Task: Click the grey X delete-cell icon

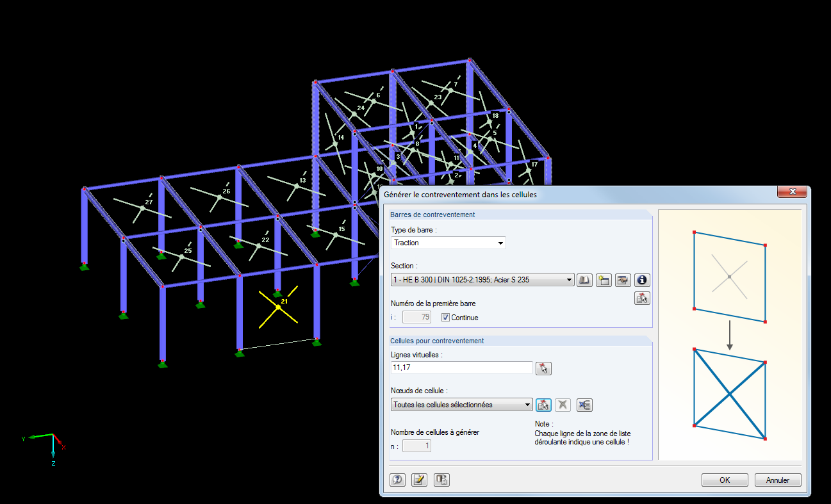Action: click(x=563, y=405)
